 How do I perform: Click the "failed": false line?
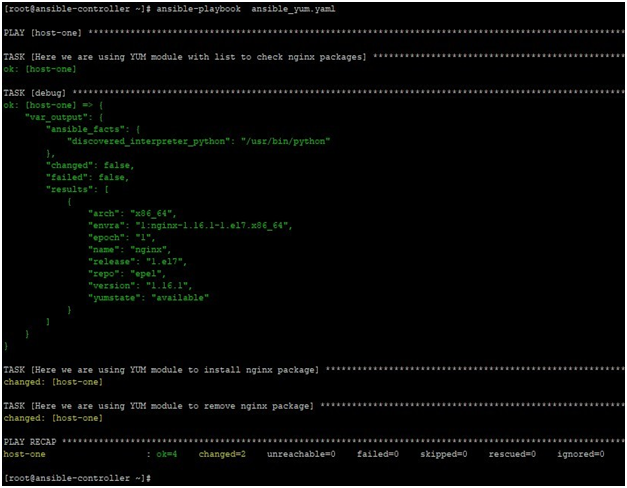88,177
